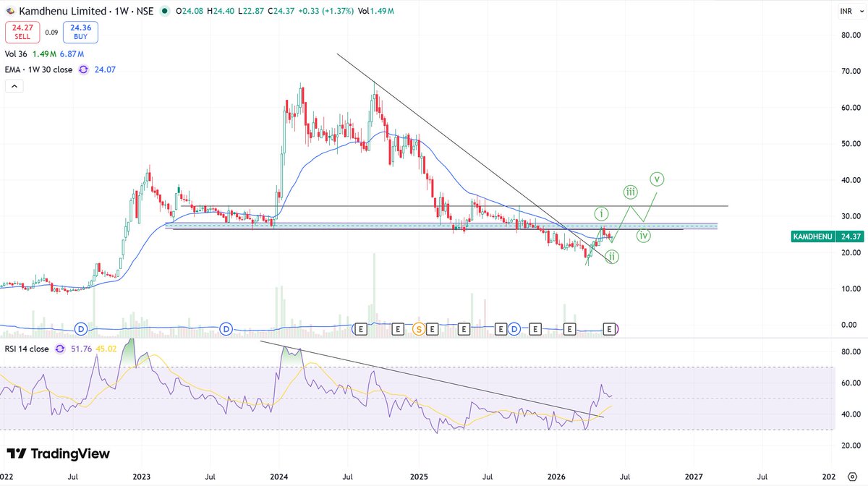Click the 0.09 spread value
This screenshot has height=486, width=868.
pos(51,33)
